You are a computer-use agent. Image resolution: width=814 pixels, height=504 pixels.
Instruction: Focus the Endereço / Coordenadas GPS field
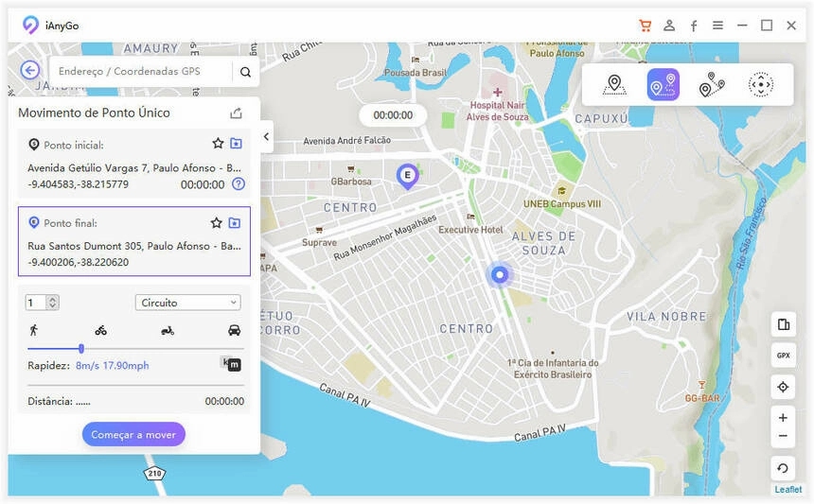pos(141,72)
